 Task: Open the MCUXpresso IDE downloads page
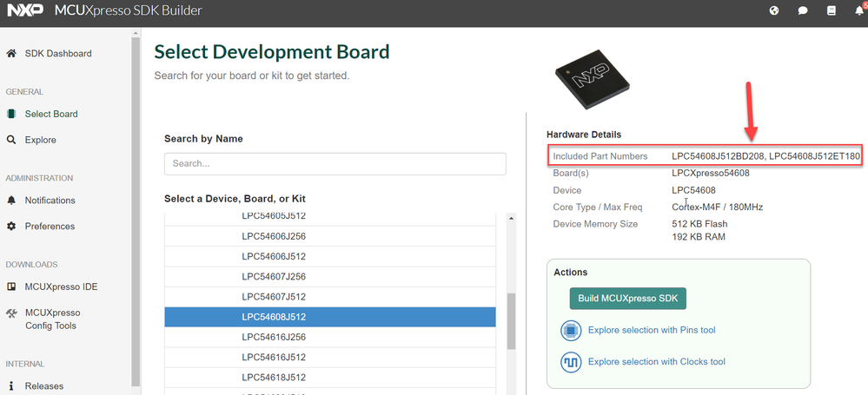pos(61,287)
